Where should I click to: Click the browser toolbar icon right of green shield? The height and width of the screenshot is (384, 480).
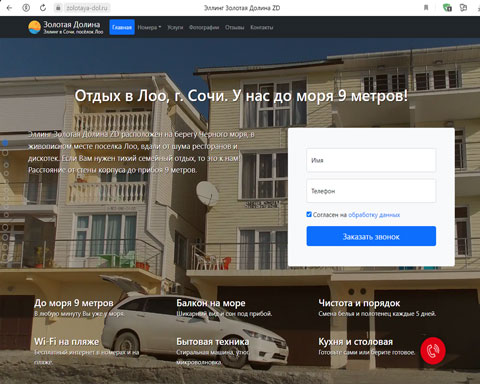(463, 8)
